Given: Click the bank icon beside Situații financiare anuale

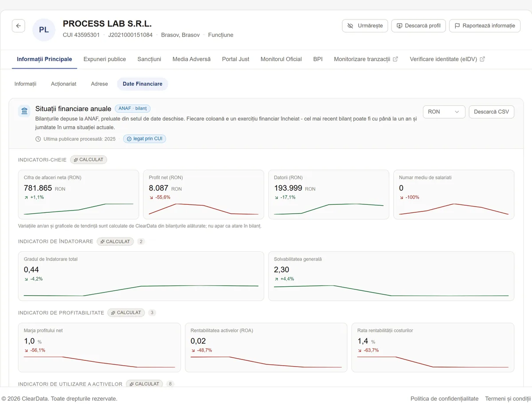Looking at the screenshot, I should (24, 111).
